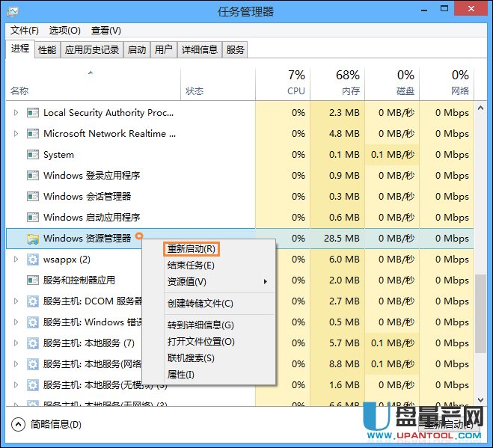Click the System process icon
The width and height of the screenshot is (493, 448).
pos(33,155)
